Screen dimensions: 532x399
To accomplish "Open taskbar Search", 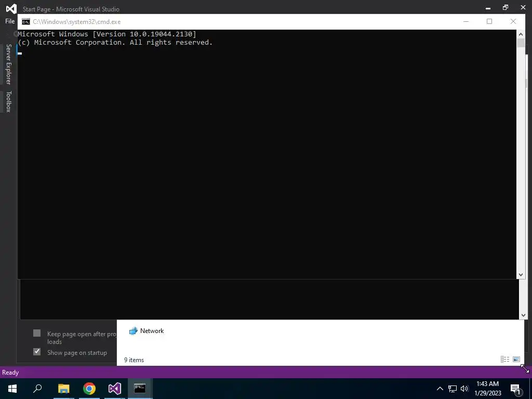I will point(37,389).
